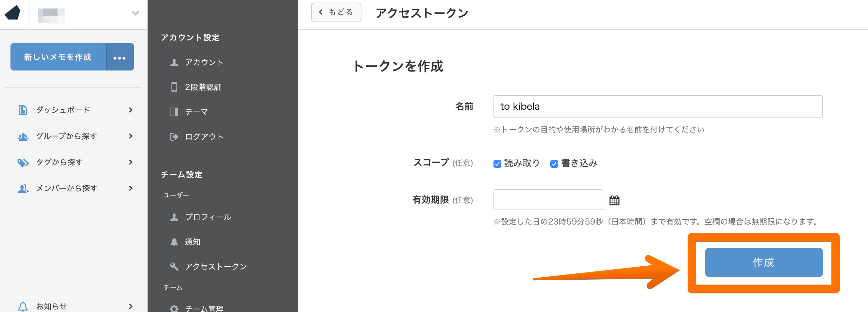The width and height of the screenshot is (868, 312).
Task: Click the もどる back button
Action: tap(336, 12)
